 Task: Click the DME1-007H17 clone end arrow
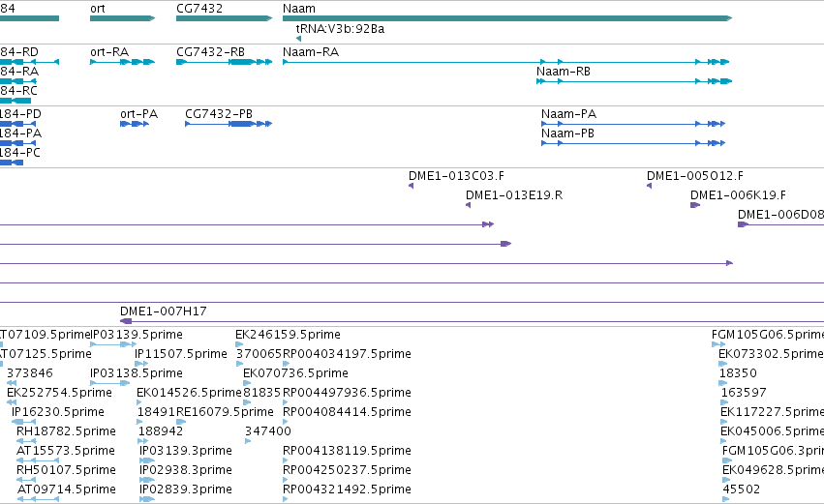pyautogui.click(x=126, y=321)
